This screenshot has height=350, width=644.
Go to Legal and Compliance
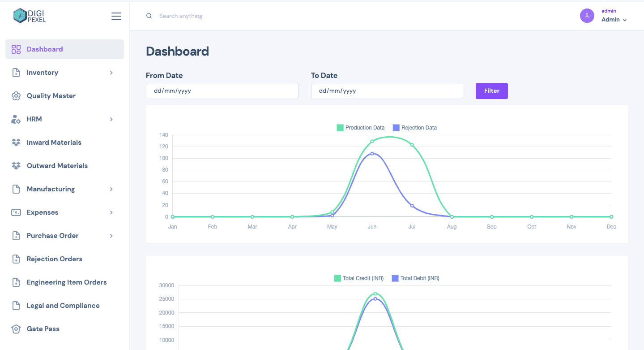[x=63, y=306]
